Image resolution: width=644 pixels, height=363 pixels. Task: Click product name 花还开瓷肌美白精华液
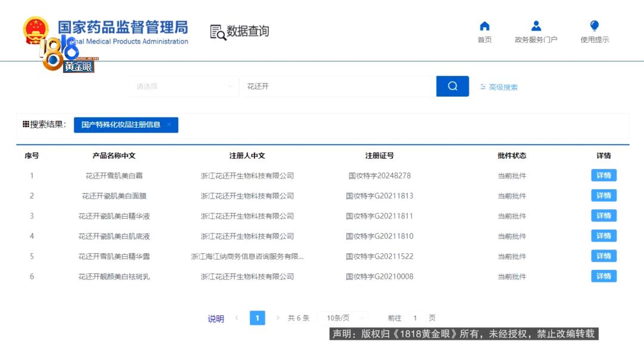click(114, 216)
